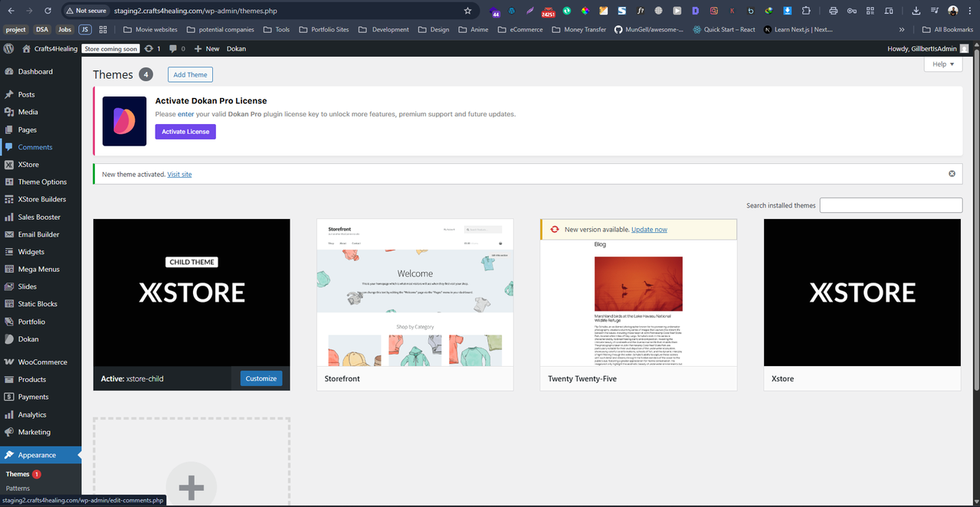Open the Chrome profile avatar
Image resolution: width=980 pixels, height=507 pixels.
click(x=953, y=11)
